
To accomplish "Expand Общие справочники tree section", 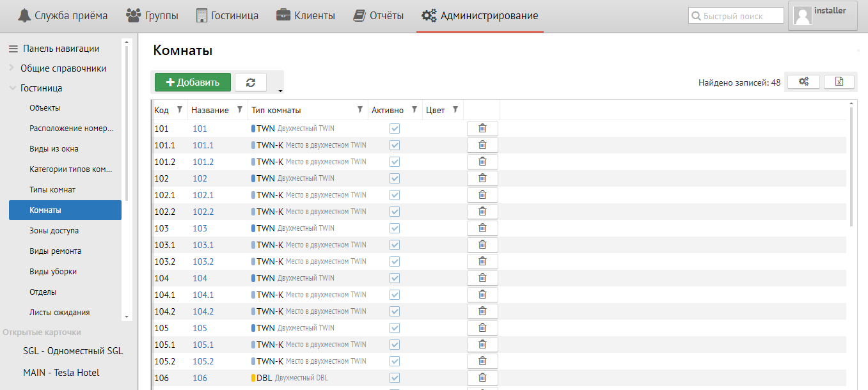I will pos(12,68).
